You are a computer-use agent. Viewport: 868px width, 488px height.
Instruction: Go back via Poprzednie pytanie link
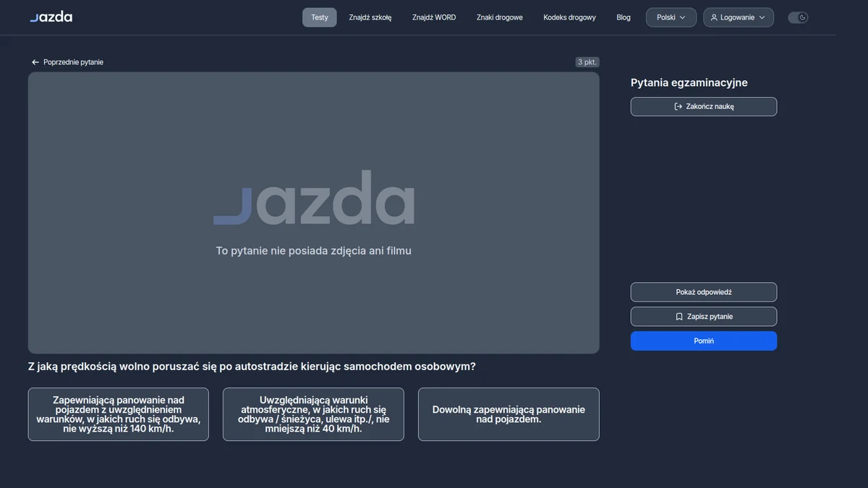(67, 62)
